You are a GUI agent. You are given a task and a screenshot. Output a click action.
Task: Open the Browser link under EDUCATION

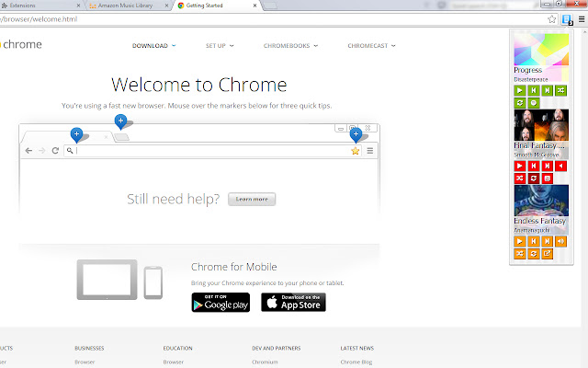174,362
